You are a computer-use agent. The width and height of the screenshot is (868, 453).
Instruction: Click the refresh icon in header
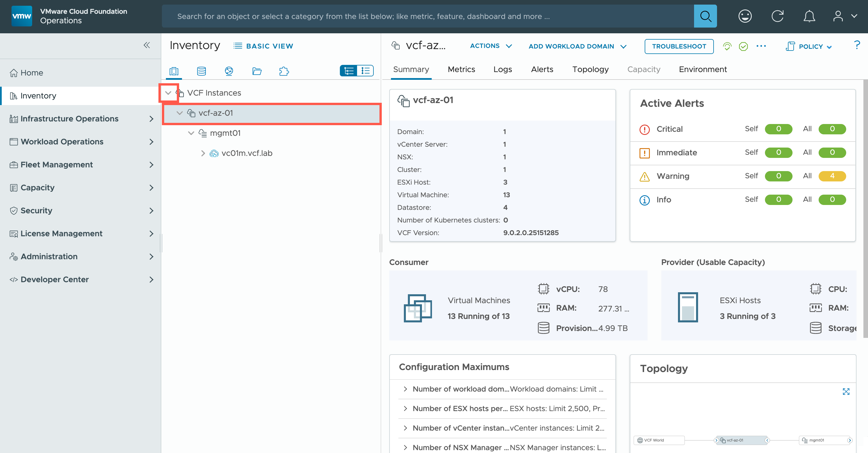tap(777, 16)
